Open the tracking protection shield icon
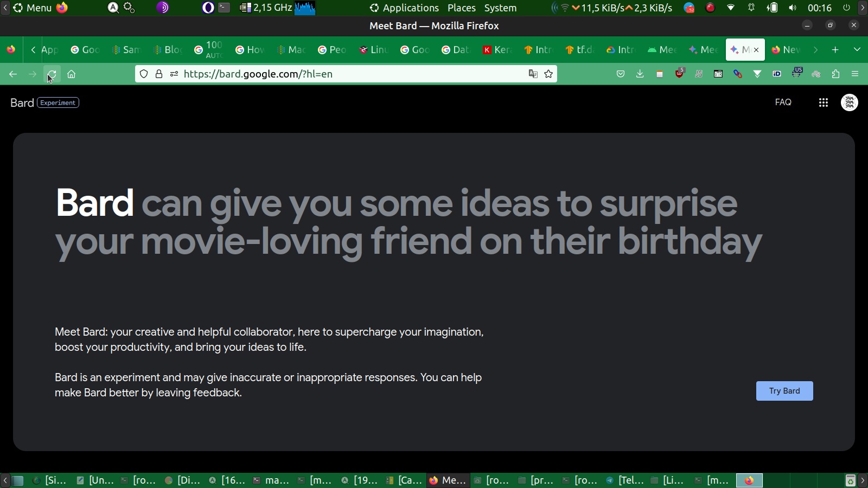Image resolution: width=868 pixels, height=488 pixels. click(x=144, y=74)
